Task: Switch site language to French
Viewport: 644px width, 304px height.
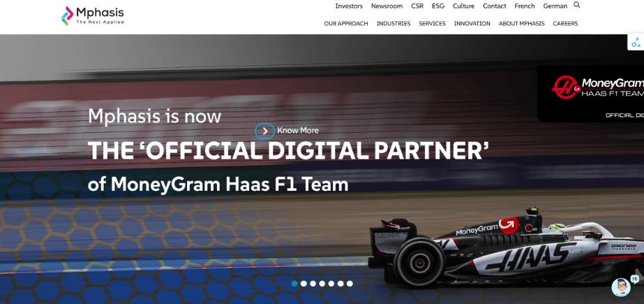Action: [525, 6]
